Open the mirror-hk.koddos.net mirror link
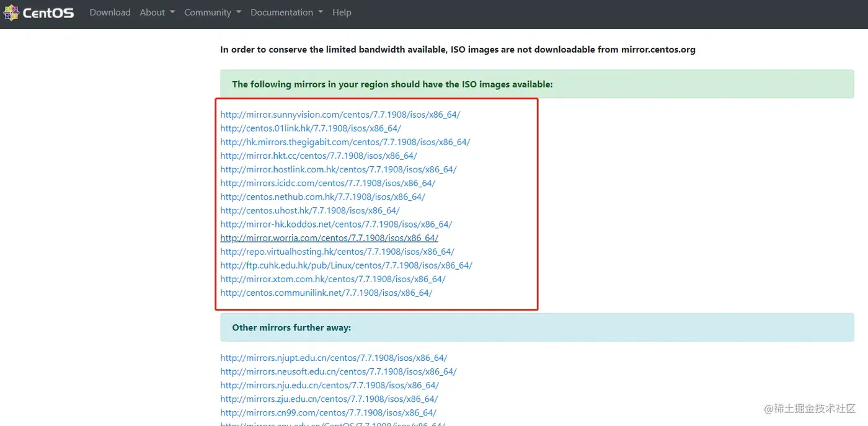The height and width of the screenshot is (426, 868). (336, 224)
